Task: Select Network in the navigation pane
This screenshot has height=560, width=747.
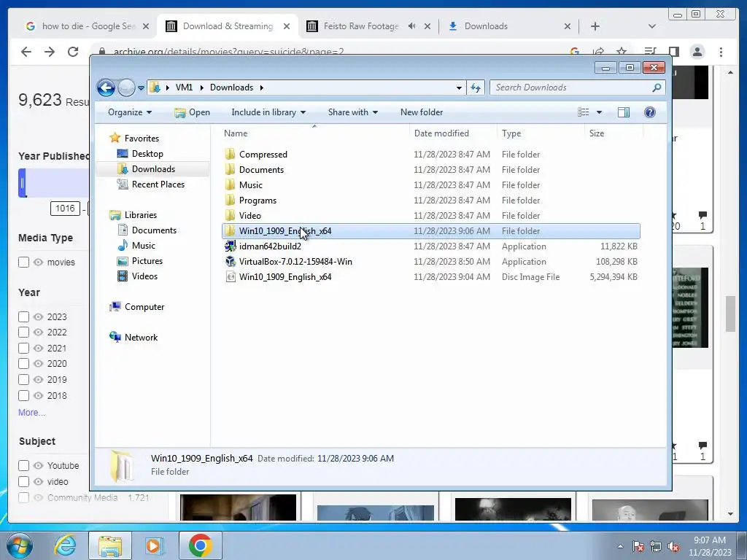Action: [x=141, y=338]
